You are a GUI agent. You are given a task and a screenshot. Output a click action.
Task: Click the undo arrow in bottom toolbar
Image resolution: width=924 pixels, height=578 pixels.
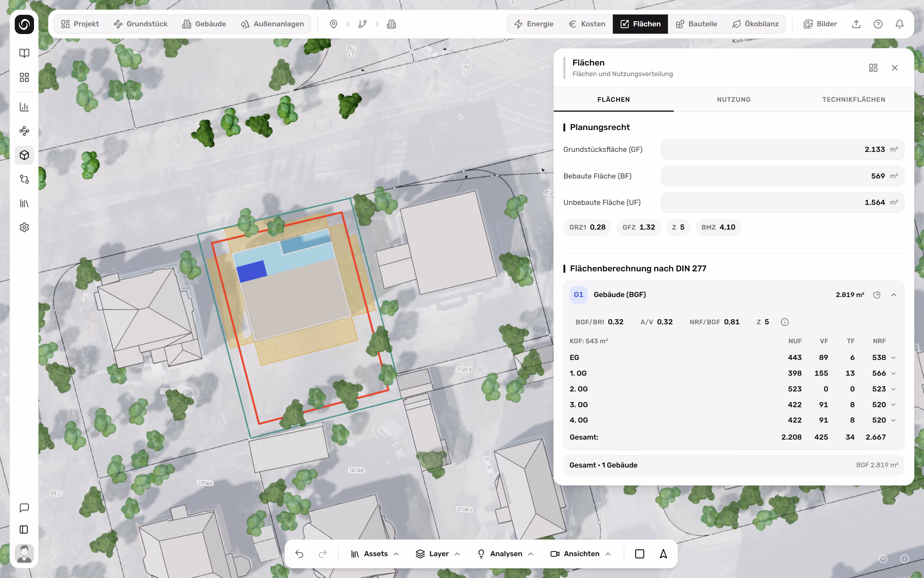pos(299,554)
